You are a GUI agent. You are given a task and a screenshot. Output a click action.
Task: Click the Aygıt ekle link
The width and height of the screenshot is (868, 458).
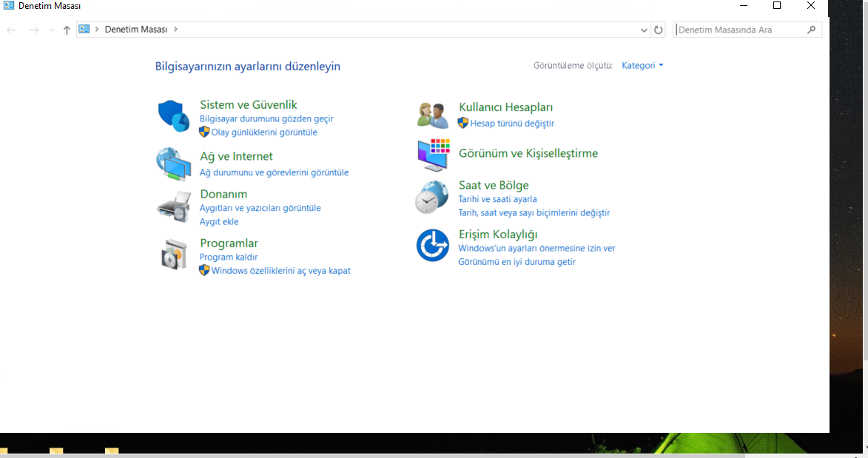pos(219,221)
